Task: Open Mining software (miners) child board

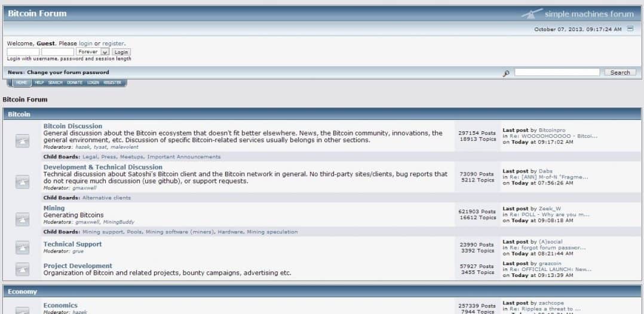Action: coord(180,232)
